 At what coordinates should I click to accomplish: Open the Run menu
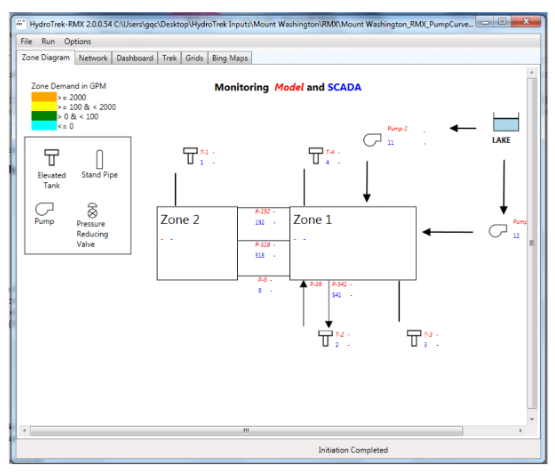click(48, 41)
